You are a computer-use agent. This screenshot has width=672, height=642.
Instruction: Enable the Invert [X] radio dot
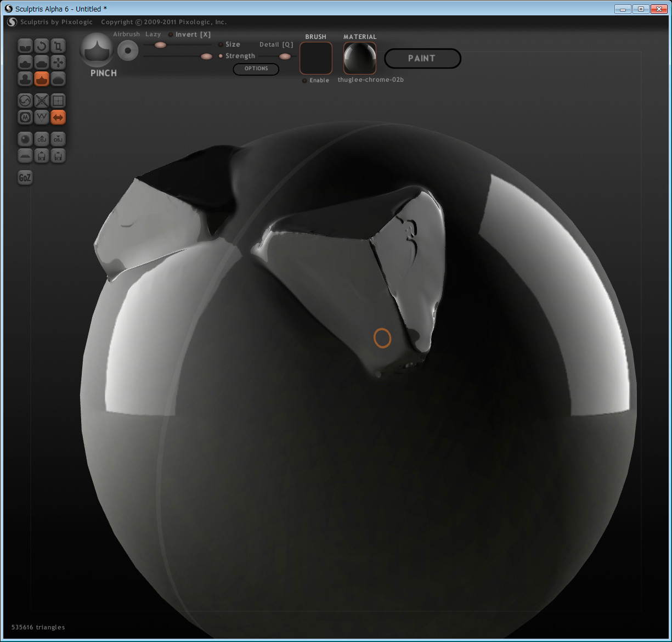point(171,35)
